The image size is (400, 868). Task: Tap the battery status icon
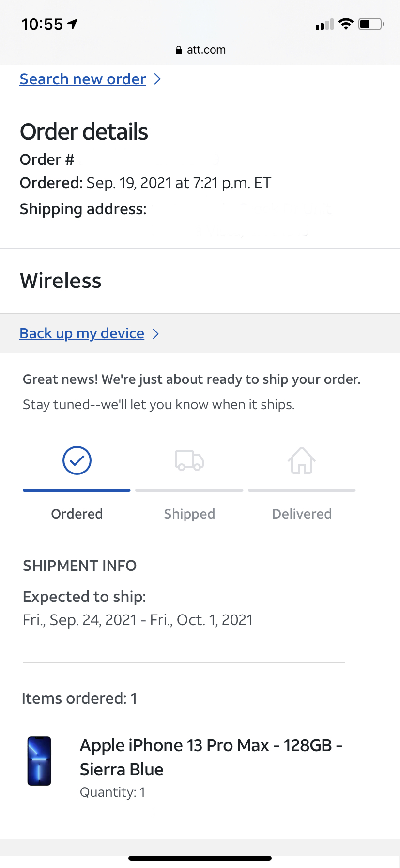tap(371, 24)
